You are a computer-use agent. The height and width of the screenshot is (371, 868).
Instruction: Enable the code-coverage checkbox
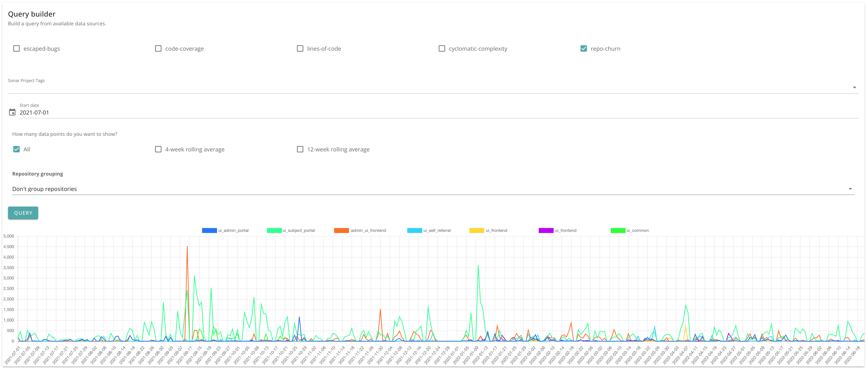158,49
